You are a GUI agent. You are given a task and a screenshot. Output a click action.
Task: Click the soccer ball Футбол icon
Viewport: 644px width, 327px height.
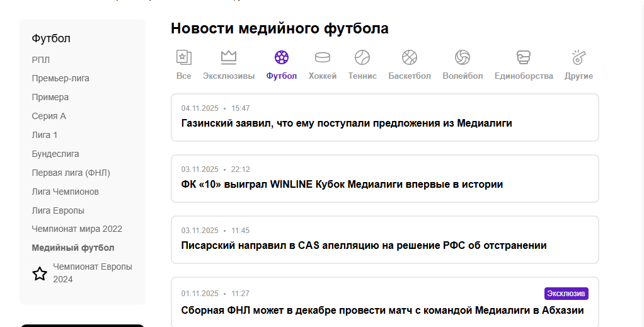point(282,58)
